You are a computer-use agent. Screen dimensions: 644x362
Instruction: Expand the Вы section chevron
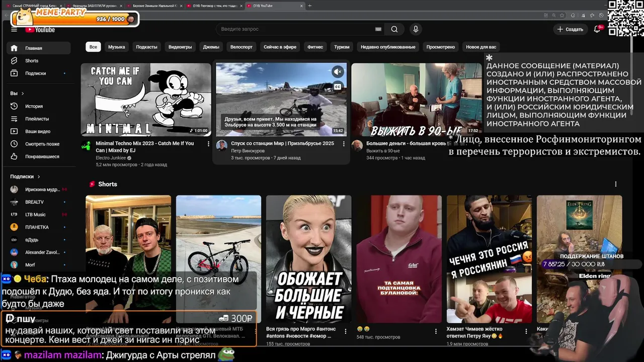[x=23, y=94]
